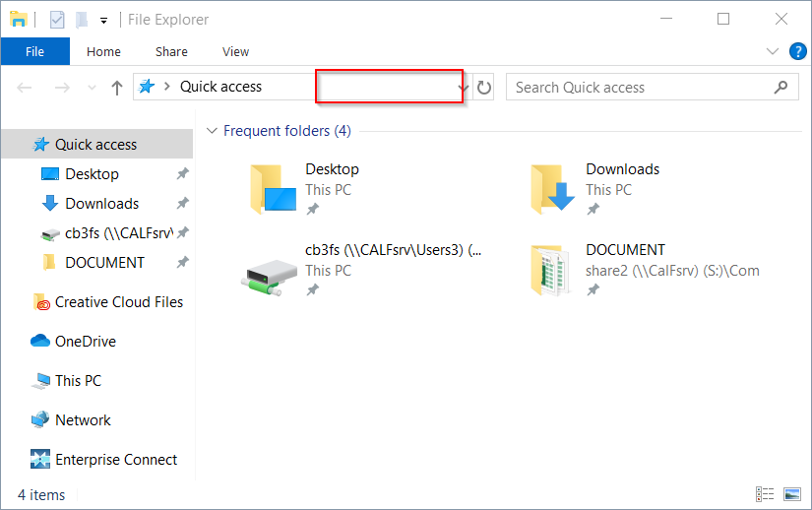
Task: Select OneDrive in navigation pane
Action: (85, 342)
